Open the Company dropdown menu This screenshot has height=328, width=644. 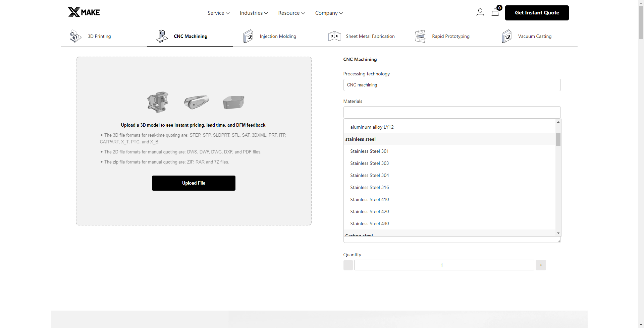click(x=329, y=13)
